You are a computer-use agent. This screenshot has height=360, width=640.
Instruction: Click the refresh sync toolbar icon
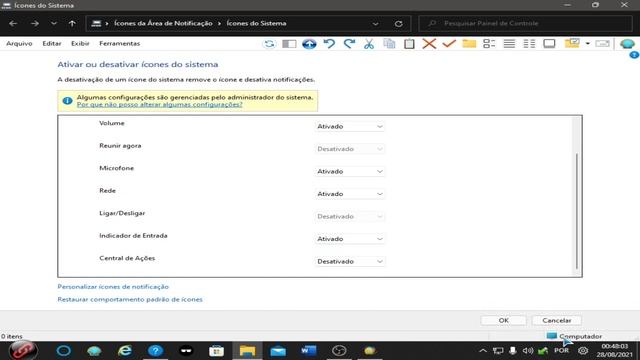[269, 44]
